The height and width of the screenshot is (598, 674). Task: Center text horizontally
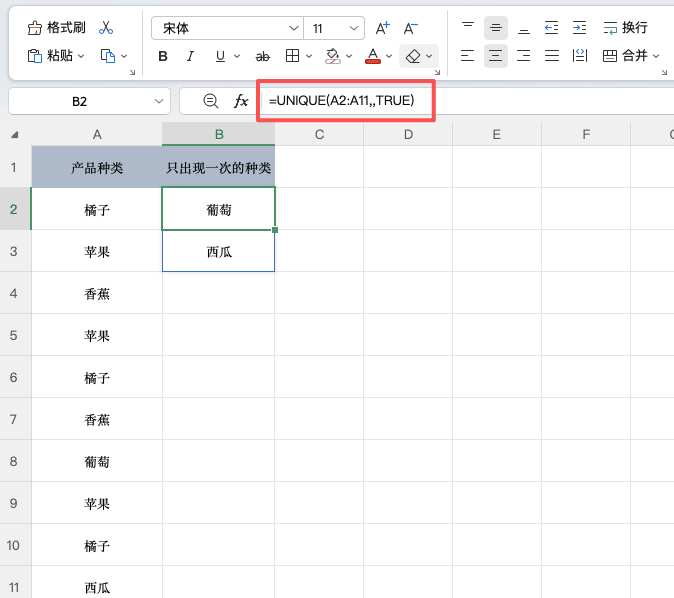496,56
